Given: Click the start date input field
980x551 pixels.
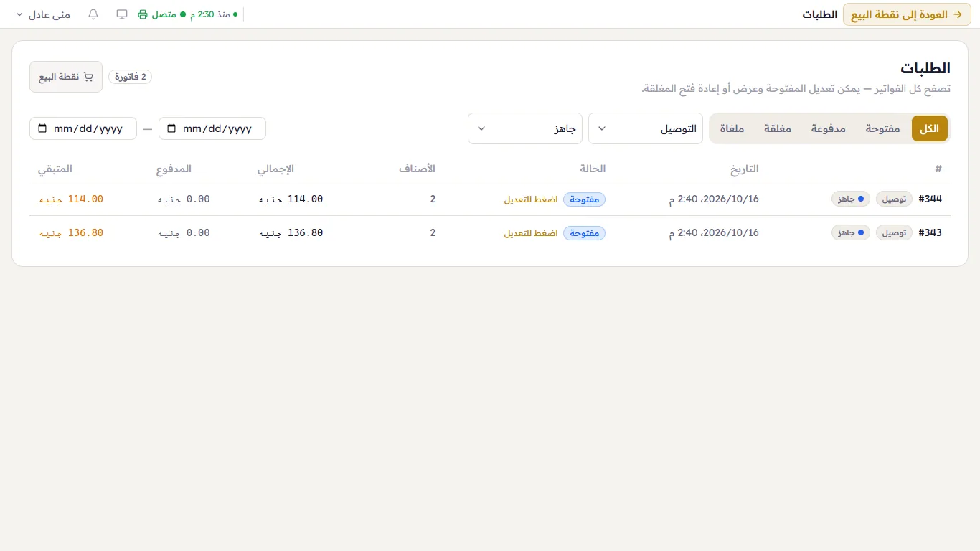Looking at the screenshot, I should click(212, 128).
